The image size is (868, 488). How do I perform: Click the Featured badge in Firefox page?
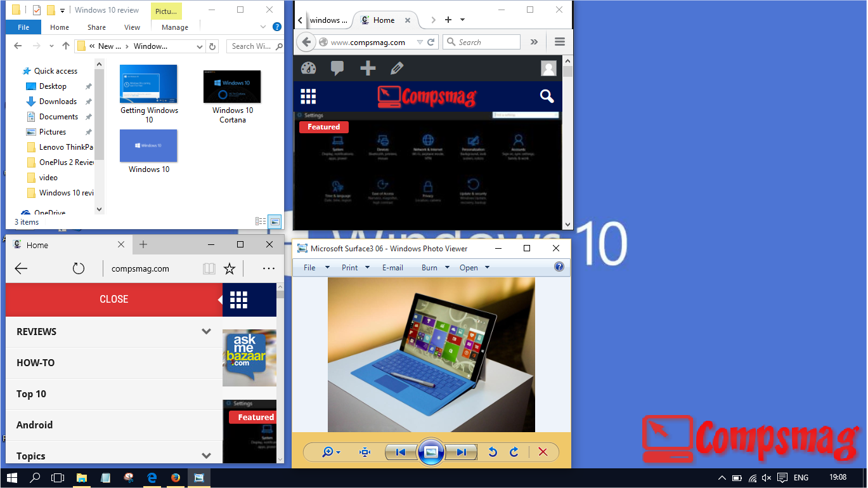tap(323, 127)
